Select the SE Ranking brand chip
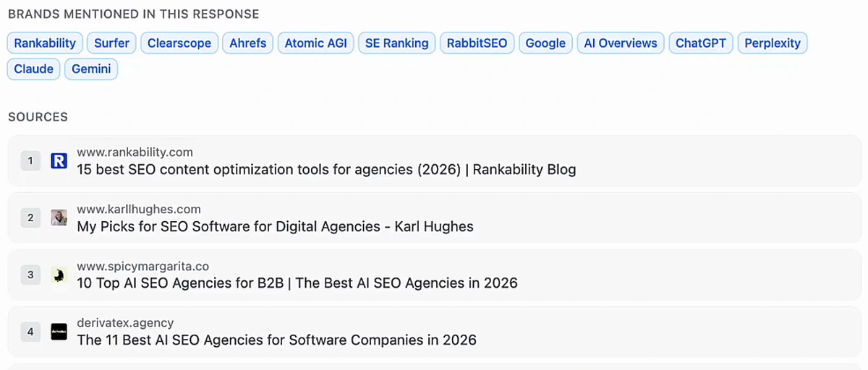This screenshot has height=370, width=868. click(397, 43)
